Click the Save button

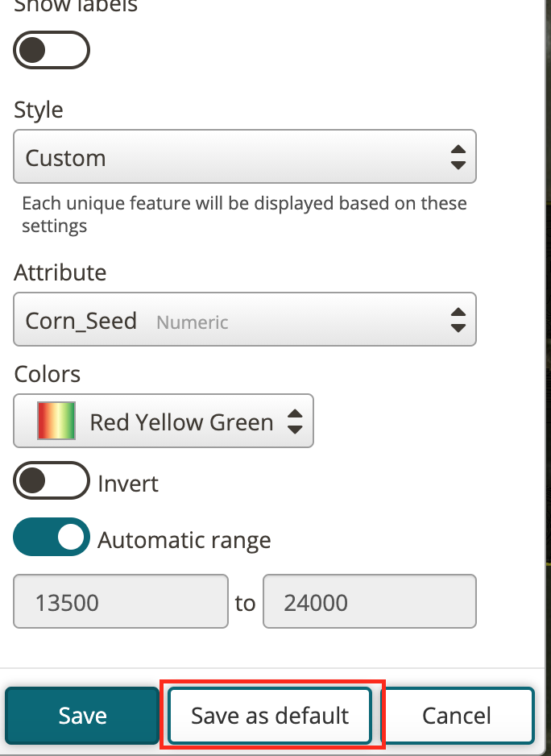[82, 716]
